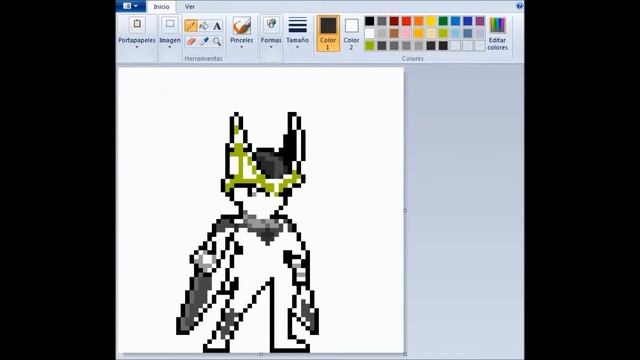The width and height of the screenshot is (640, 360).
Task: Click the canvas bottom-right corner handle
Action: (x=405, y=354)
